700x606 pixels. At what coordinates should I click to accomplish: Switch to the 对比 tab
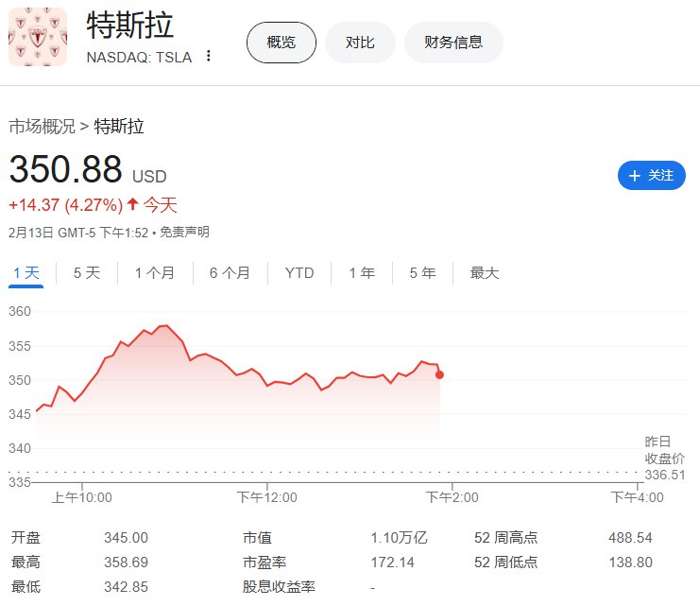click(360, 43)
